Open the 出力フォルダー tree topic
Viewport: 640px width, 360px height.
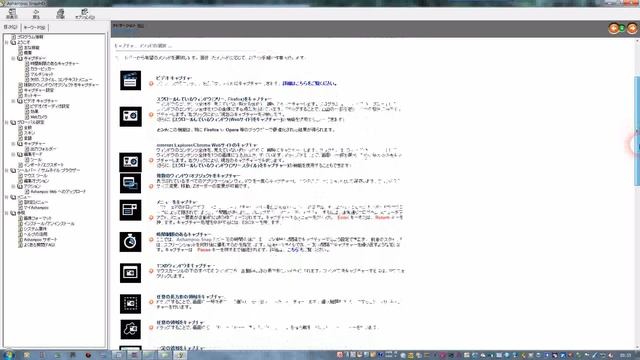click(x=43, y=149)
